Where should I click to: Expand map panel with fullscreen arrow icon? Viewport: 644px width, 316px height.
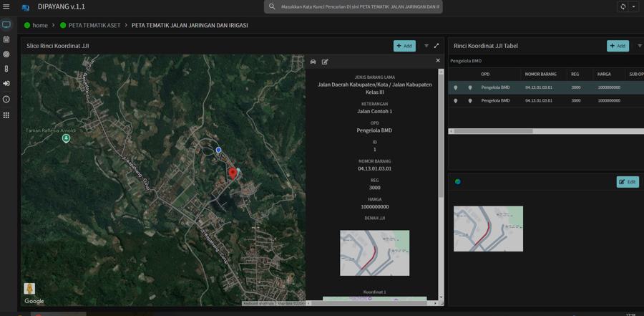(436, 46)
